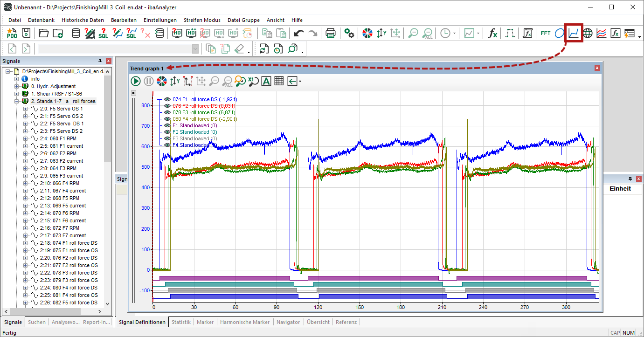This screenshot has height=337, width=644.
Task: Click the autoscale Y axis icon in trend graph
Action: pos(175,81)
